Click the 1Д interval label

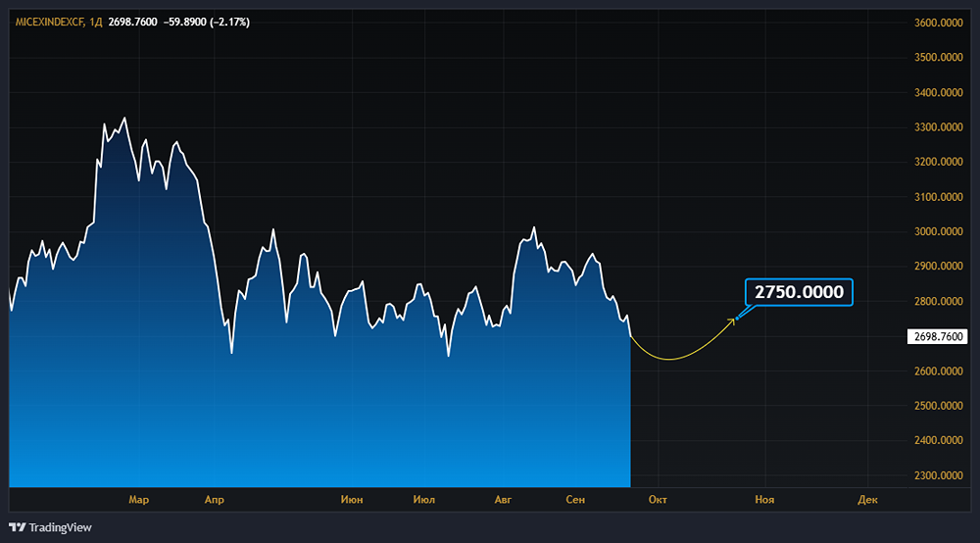coord(96,22)
